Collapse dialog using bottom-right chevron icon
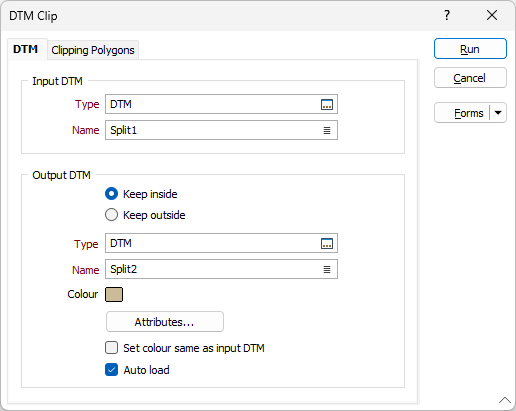The width and height of the screenshot is (516, 411). click(x=505, y=400)
